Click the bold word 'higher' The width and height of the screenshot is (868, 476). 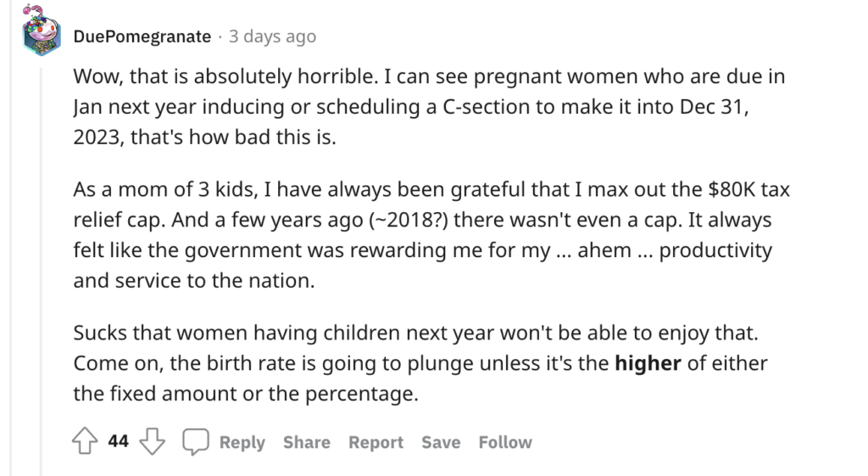[x=648, y=363]
